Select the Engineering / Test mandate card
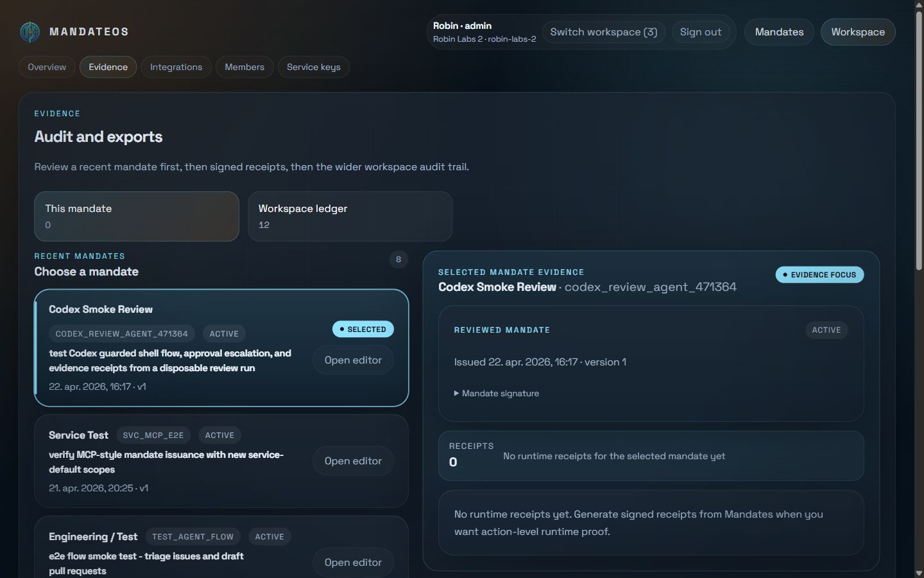Viewport: 924px width, 578px height. (x=221, y=547)
